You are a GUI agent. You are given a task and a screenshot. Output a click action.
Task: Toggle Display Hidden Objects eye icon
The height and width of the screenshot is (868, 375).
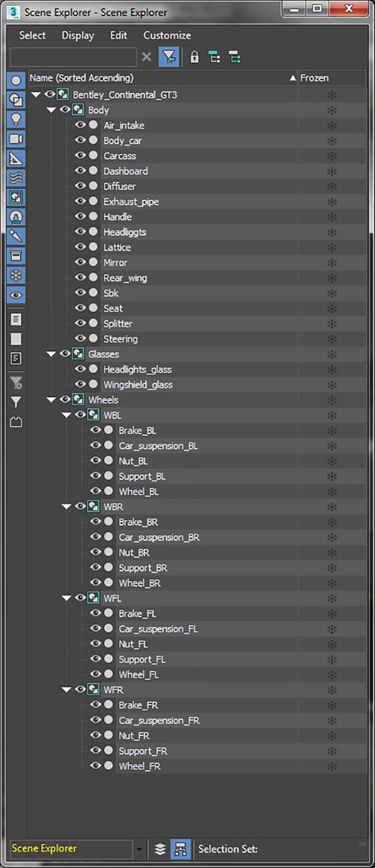(16, 294)
